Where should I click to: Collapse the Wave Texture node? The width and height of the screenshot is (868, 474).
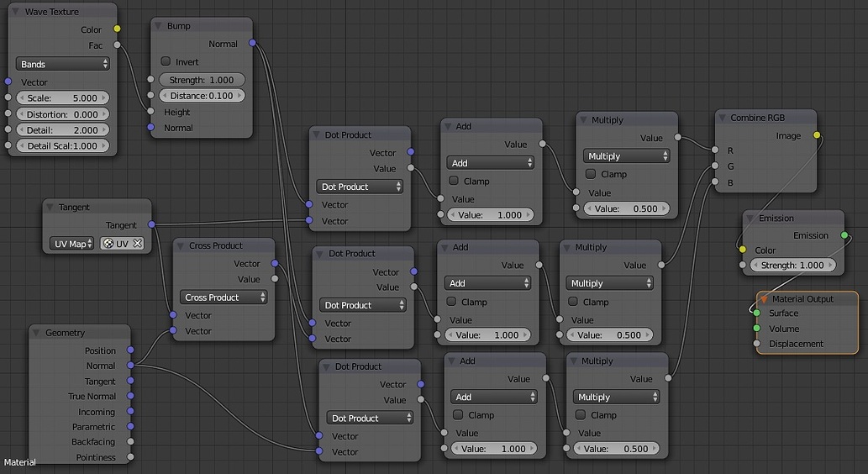click(x=15, y=11)
